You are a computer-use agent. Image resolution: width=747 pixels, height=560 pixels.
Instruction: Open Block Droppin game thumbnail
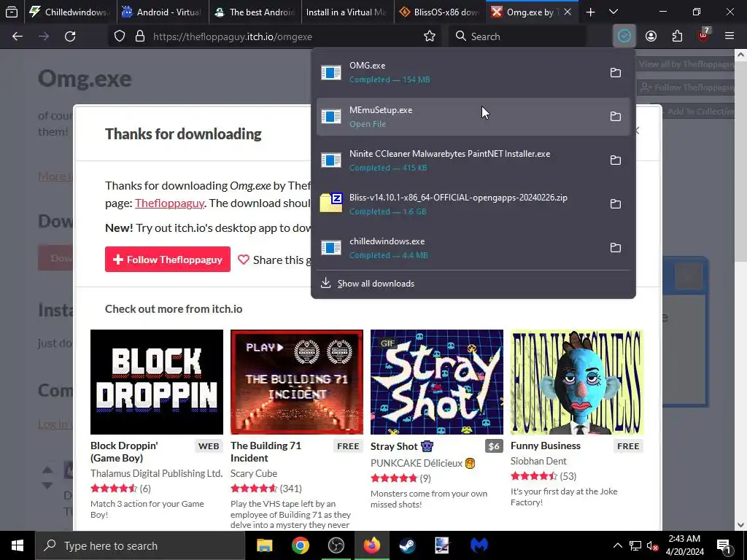pos(157,382)
